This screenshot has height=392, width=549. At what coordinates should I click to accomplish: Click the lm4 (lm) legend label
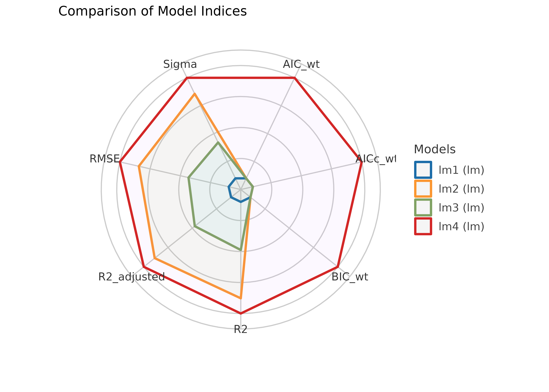(461, 226)
